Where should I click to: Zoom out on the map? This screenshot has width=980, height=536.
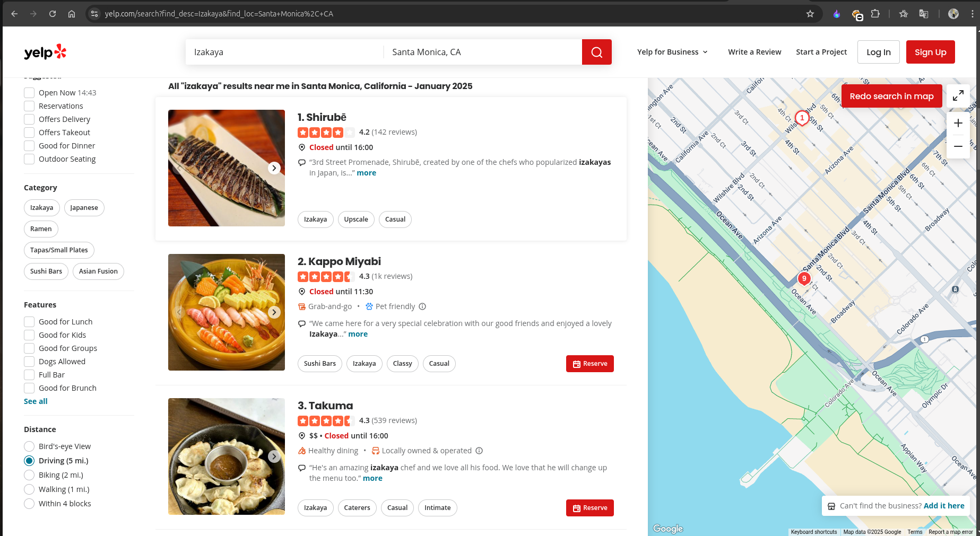pyautogui.click(x=958, y=146)
